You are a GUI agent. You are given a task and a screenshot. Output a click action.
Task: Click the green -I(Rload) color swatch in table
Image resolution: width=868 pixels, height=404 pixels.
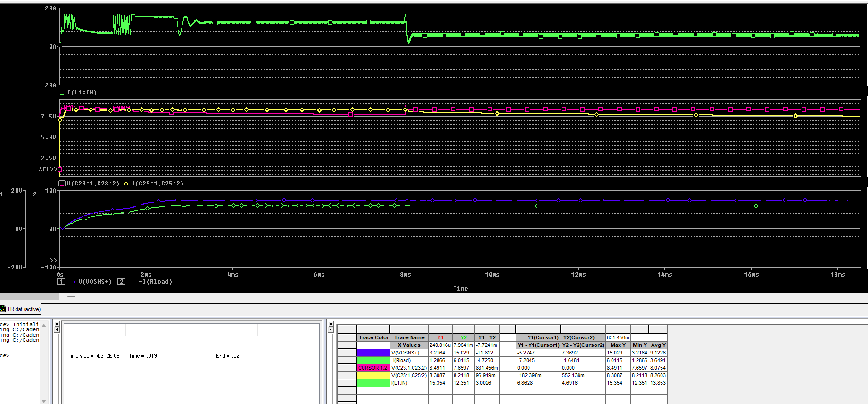tap(373, 360)
